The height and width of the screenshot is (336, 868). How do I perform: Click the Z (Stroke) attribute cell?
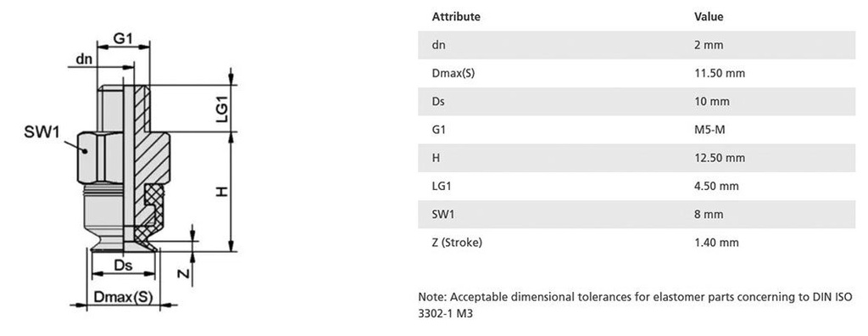pos(457,243)
